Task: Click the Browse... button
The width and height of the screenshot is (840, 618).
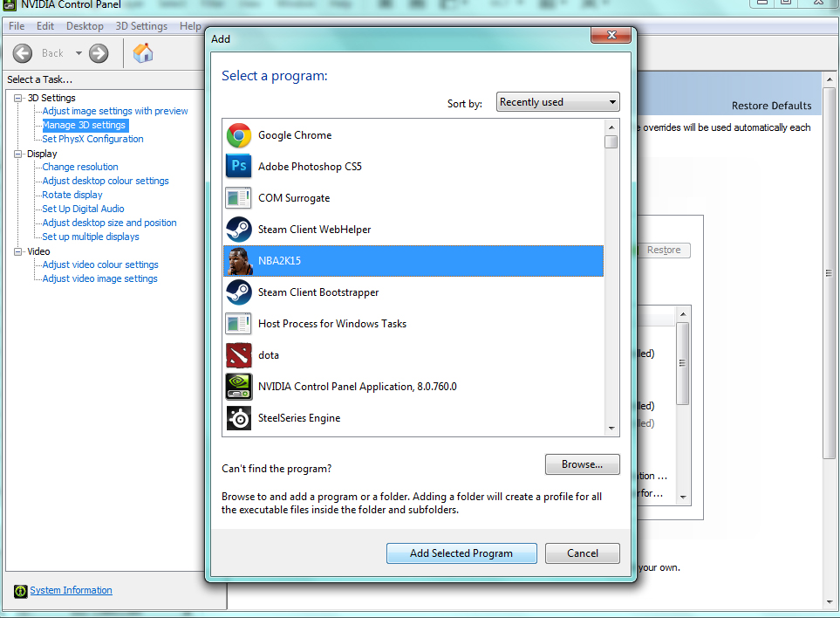Action: coord(583,464)
